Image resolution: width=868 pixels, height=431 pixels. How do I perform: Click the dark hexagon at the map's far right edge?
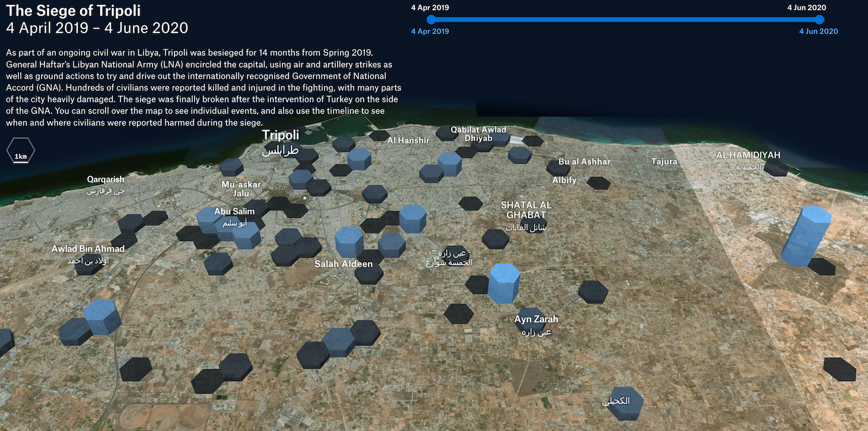tap(840, 369)
